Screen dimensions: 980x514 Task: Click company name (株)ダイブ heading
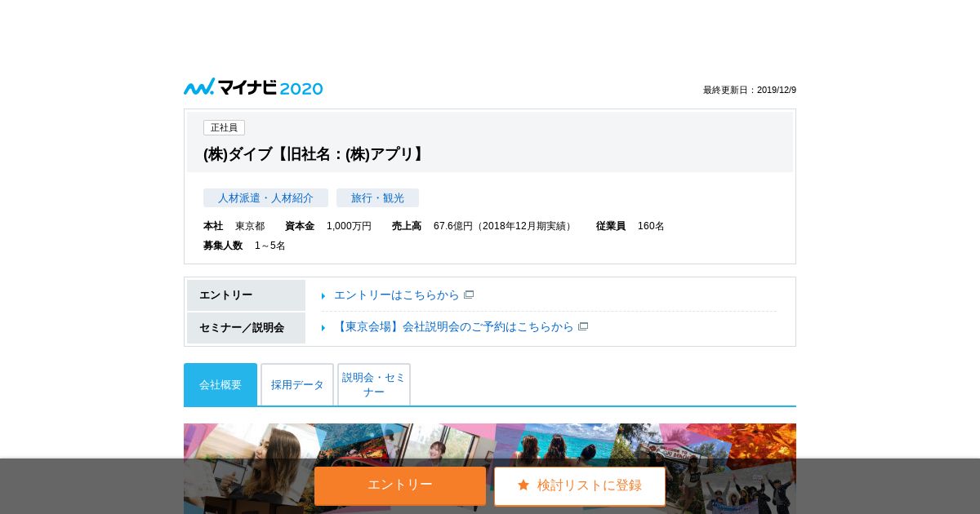point(315,154)
